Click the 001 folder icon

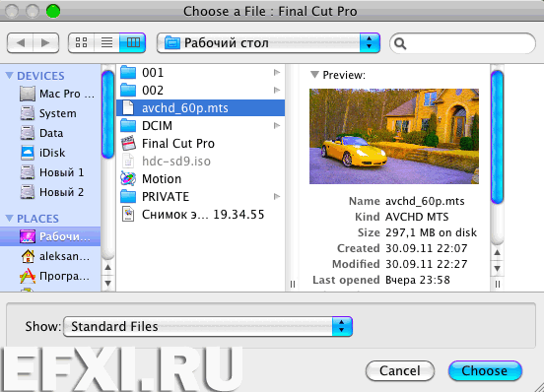pyautogui.click(x=128, y=73)
